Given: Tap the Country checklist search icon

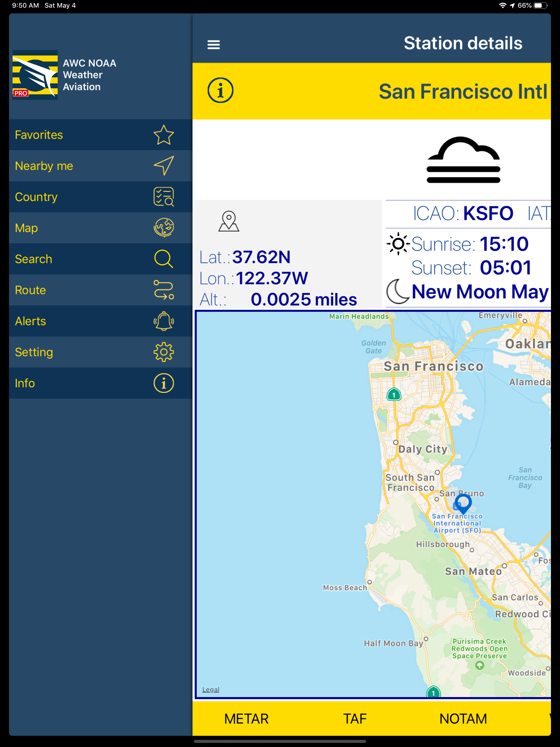Looking at the screenshot, I should pos(164,197).
